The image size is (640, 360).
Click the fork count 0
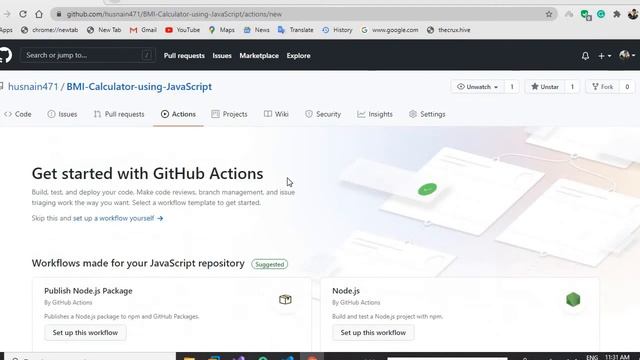coord(627,87)
